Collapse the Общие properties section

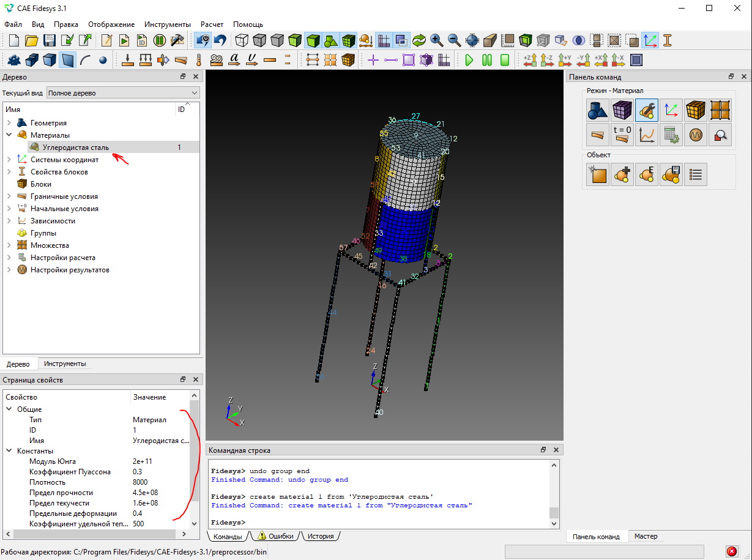tap(9, 409)
